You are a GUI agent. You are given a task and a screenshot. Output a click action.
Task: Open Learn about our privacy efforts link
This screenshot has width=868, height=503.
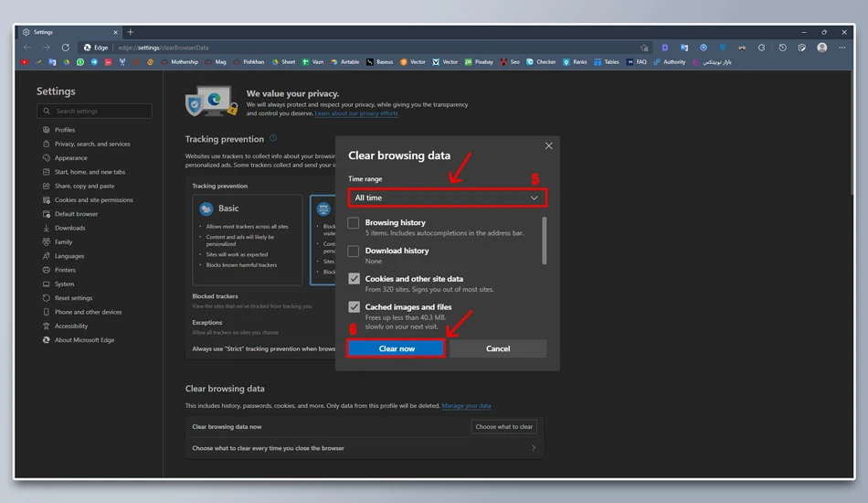point(356,113)
